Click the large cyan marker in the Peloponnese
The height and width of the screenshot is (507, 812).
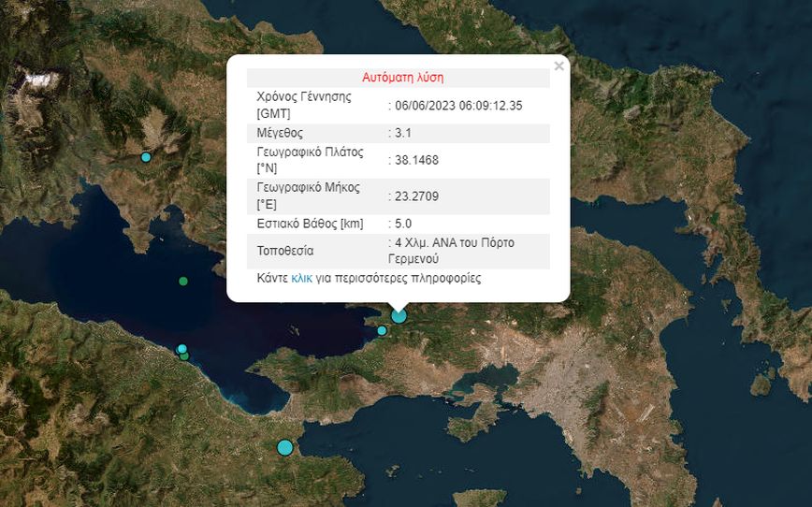[285, 447]
